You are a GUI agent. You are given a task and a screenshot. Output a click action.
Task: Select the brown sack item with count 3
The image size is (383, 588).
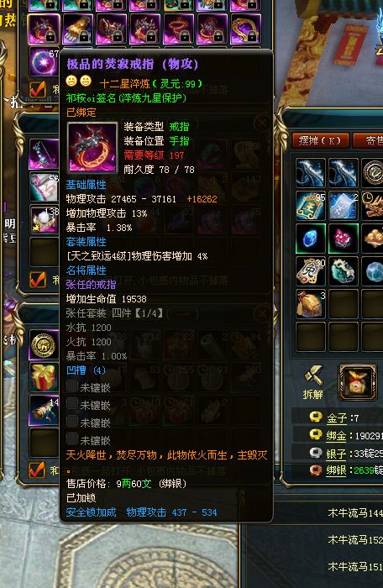(x=310, y=304)
